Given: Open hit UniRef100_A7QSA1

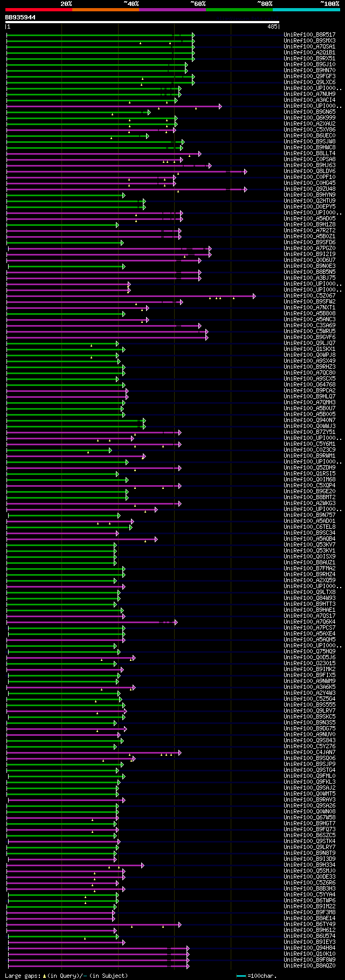Looking at the screenshot, I should coord(309,47).
